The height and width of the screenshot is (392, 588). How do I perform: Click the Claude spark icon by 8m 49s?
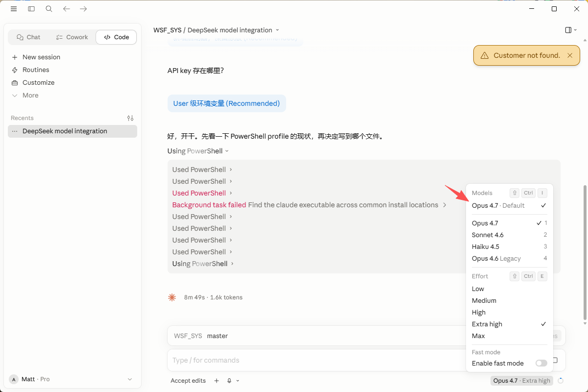(172, 297)
